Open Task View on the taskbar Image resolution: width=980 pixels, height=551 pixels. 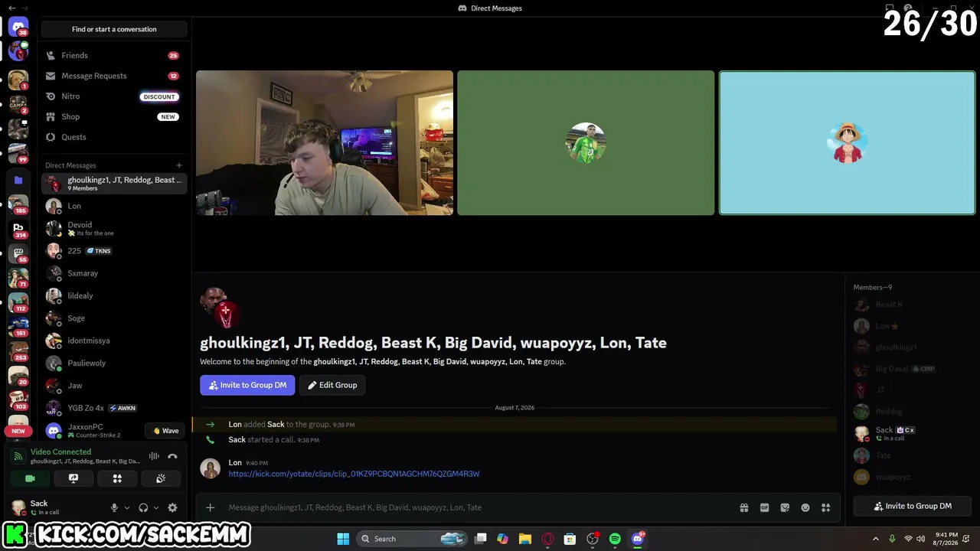480,539
